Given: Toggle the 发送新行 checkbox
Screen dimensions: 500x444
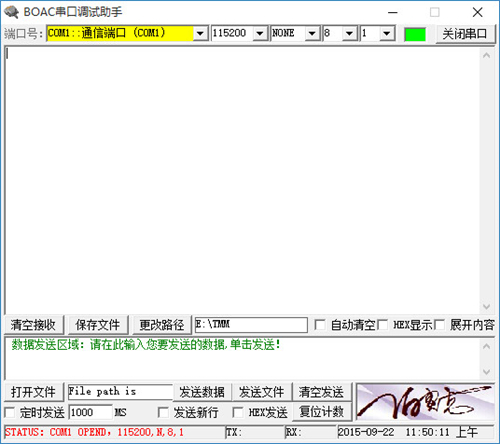Looking at the screenshot, I should (163, 413).
